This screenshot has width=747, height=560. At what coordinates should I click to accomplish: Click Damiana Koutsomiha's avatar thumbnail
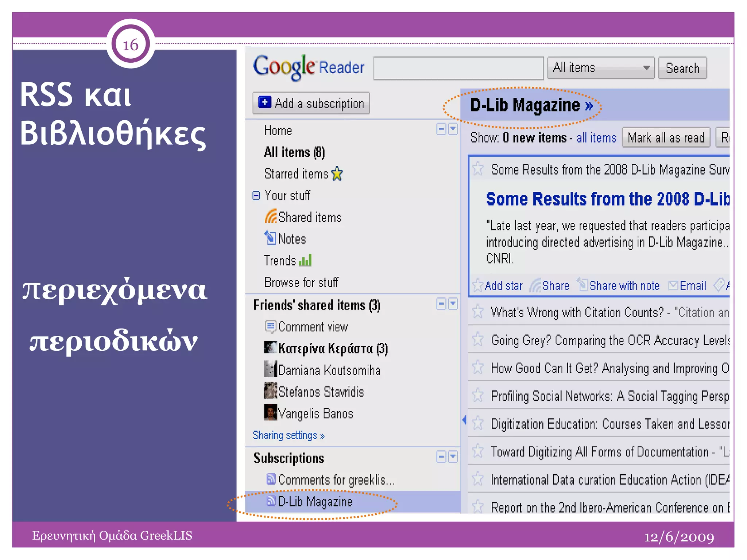tap(270, 369)
